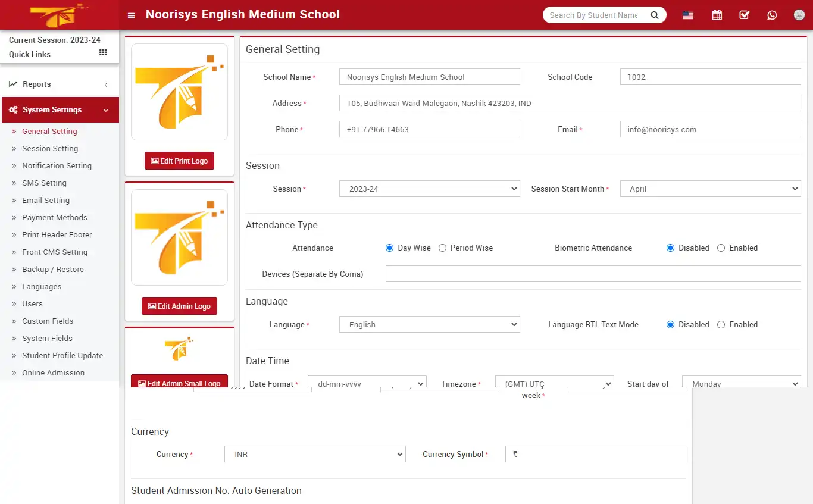
Task: Click the hamburger menu icon
Action: (x=131, y=15)
